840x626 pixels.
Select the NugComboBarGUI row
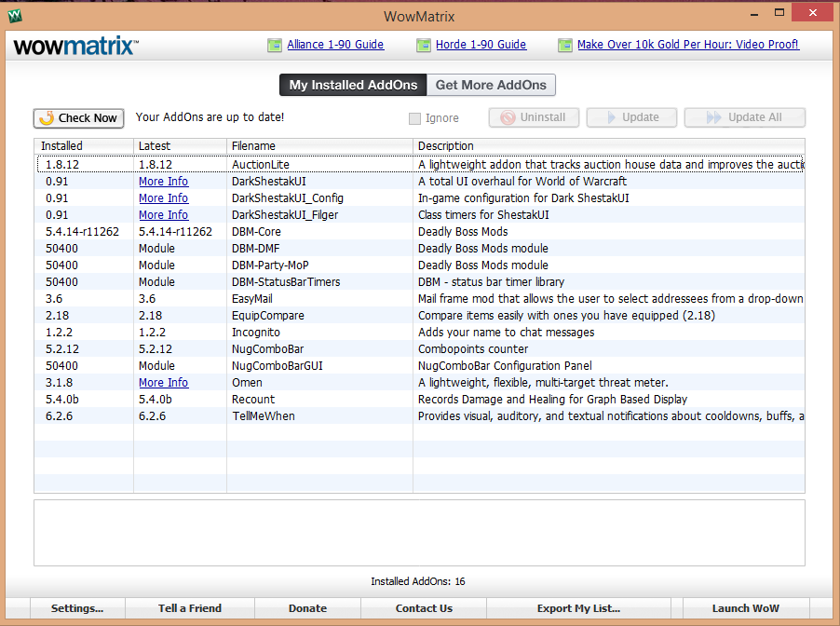pyautogui.click(x=419, y=366)
